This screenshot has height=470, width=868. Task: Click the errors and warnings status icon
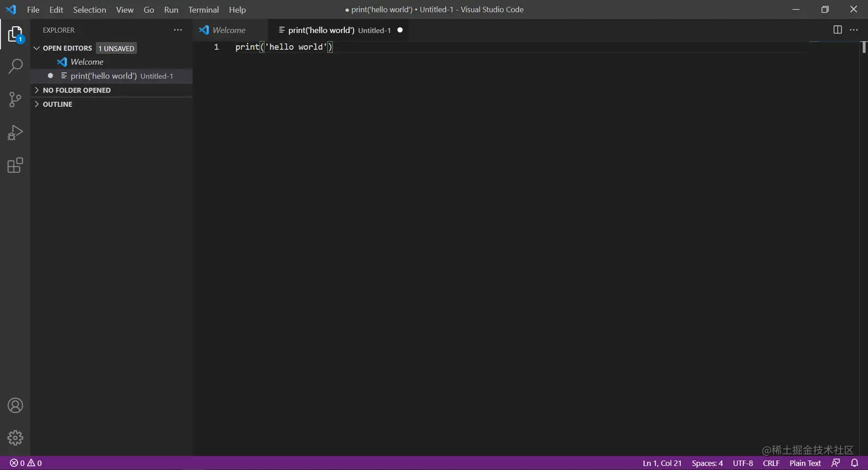[x=25, y=463]
